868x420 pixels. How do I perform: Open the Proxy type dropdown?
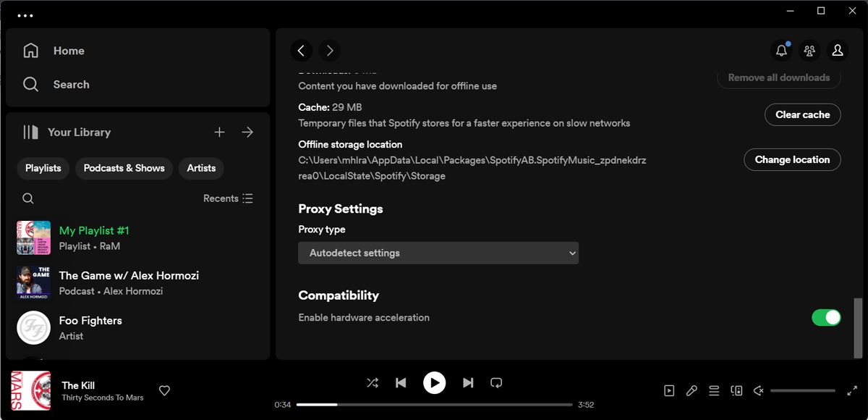point(438,253)
